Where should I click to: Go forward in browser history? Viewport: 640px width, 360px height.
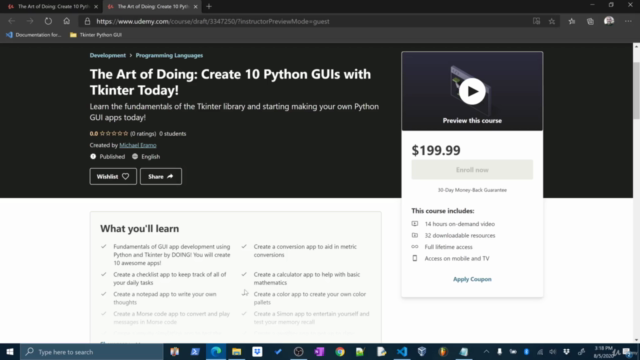[30, 21]
